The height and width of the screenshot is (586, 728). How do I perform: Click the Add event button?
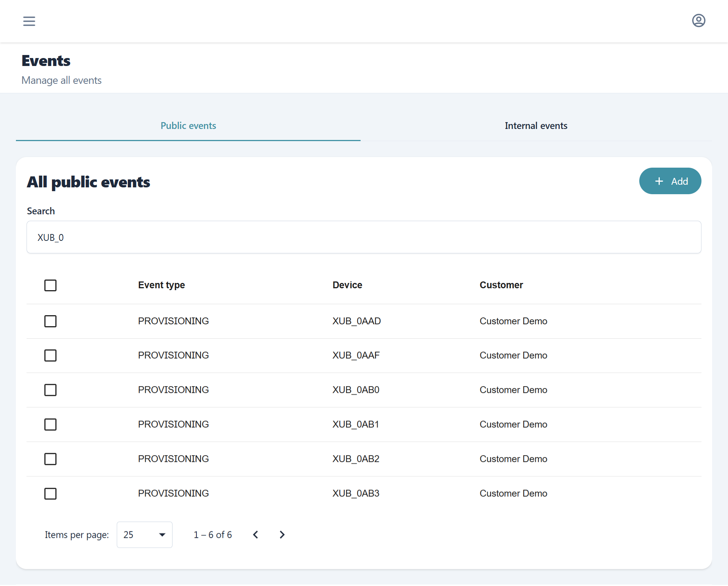pos(670,181)
